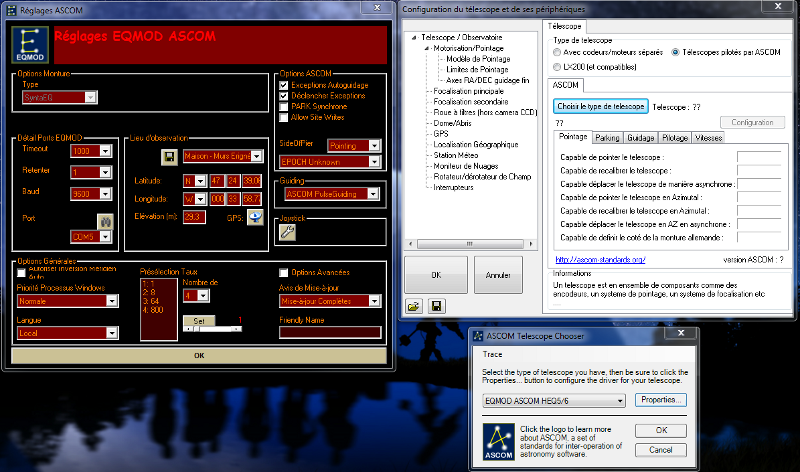Switch to the Vitesses tab
This screenshot has height=472, width=800.
click(x=708, y=137)
